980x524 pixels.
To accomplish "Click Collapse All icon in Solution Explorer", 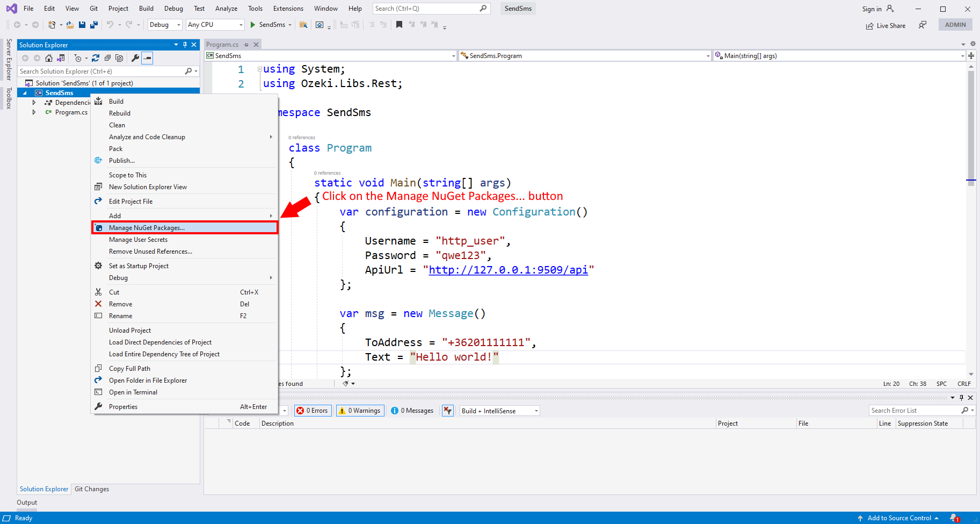I will pyautogui.click(x=107, y=58).
